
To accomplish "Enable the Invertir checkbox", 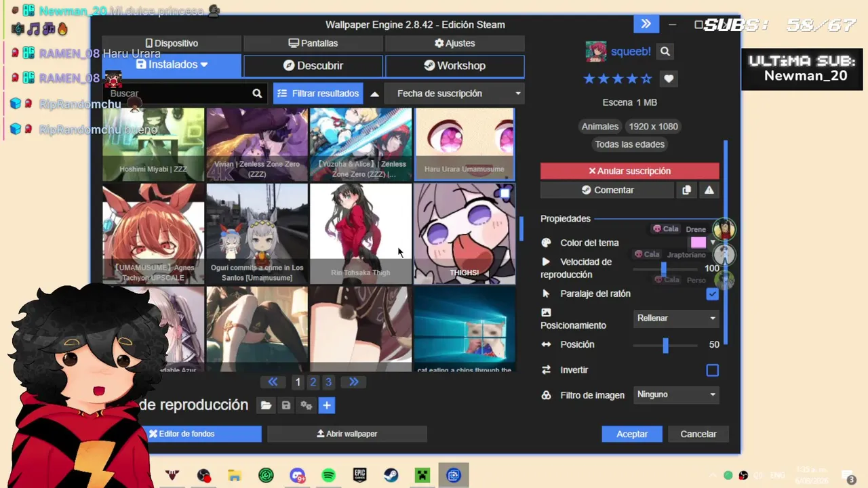I will (x=712, y=370).
